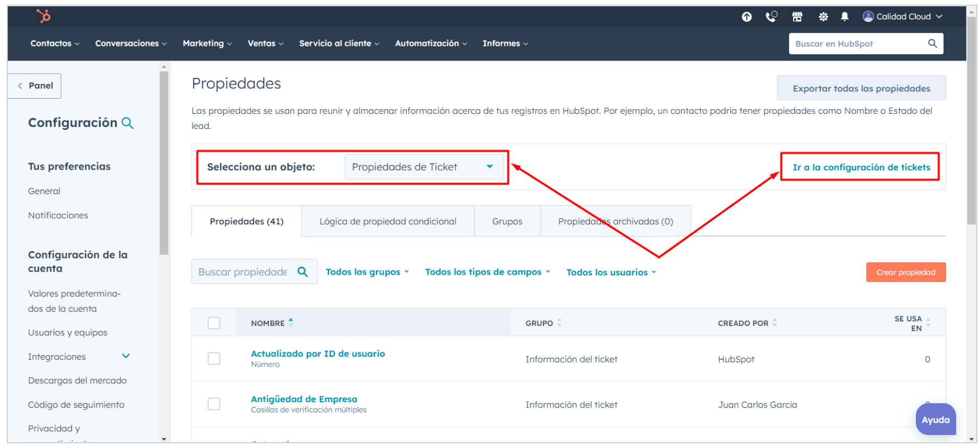View notifications bell icon
The width and height of the screenshot is (980, 447).
click(x=844, y=17)
